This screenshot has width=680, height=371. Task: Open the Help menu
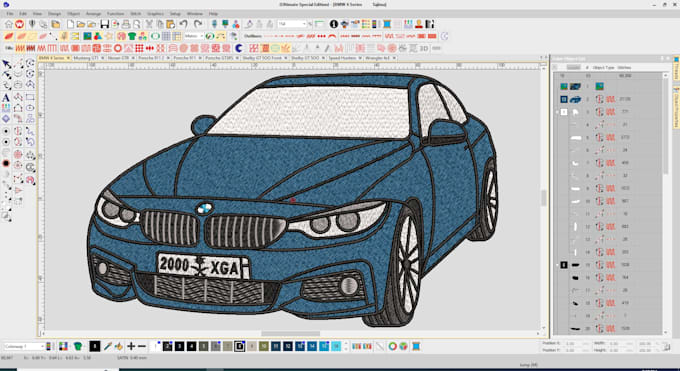[213, 14]
